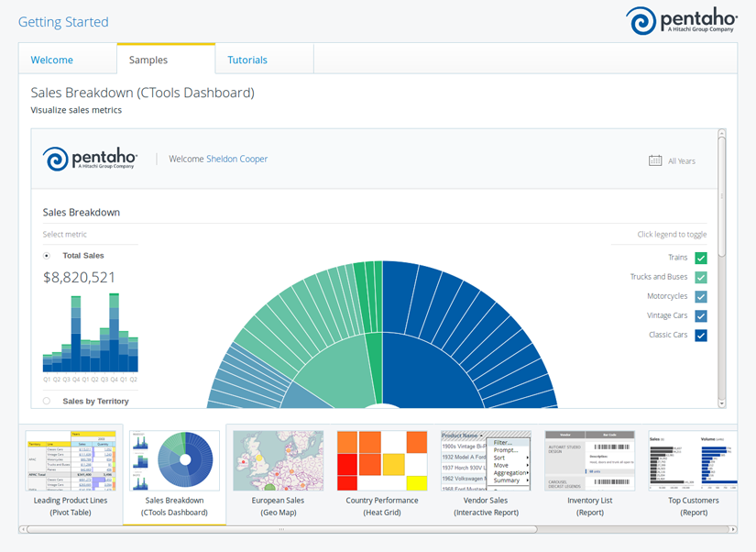Screen dimensions: 756x552
Task: Click right arrow of the samples carousel scrollbar
Action: pyautogui.click(x=733, y=529)
